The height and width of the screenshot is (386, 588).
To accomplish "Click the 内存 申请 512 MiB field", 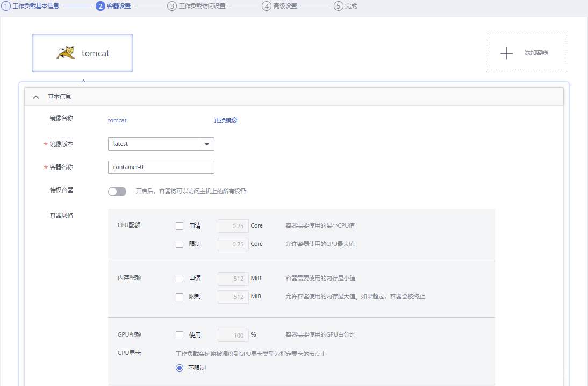I will tap(233, 279).
